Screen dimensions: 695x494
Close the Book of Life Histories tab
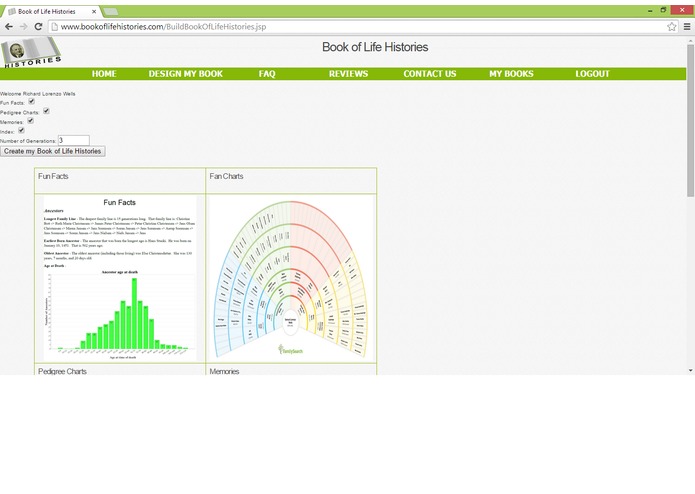point(94,12)
